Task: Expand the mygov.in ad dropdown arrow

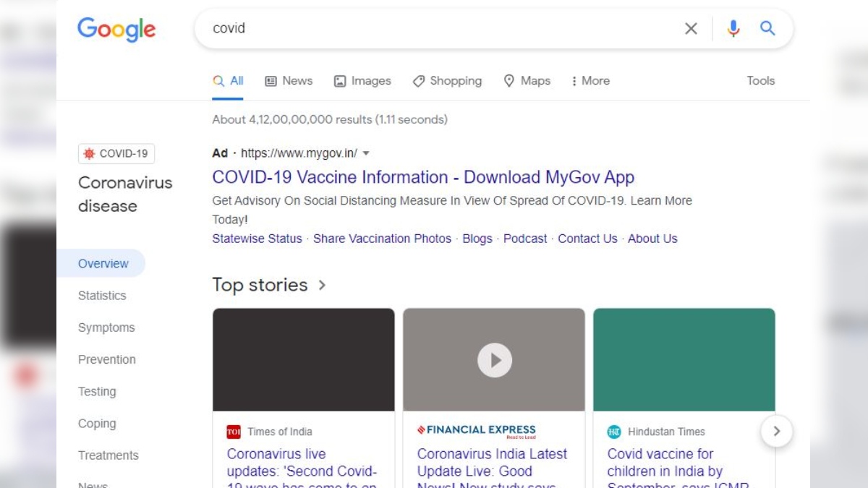Action: coord(366,153)
